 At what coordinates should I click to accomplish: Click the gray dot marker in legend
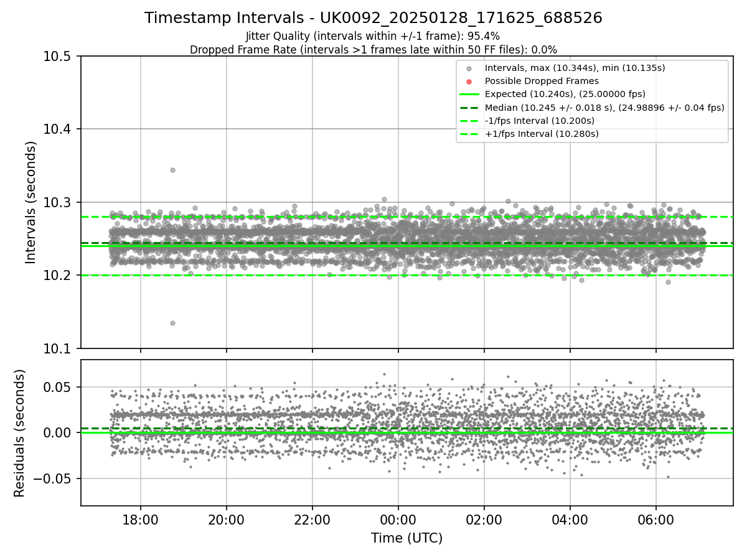[x=469, y=68]
